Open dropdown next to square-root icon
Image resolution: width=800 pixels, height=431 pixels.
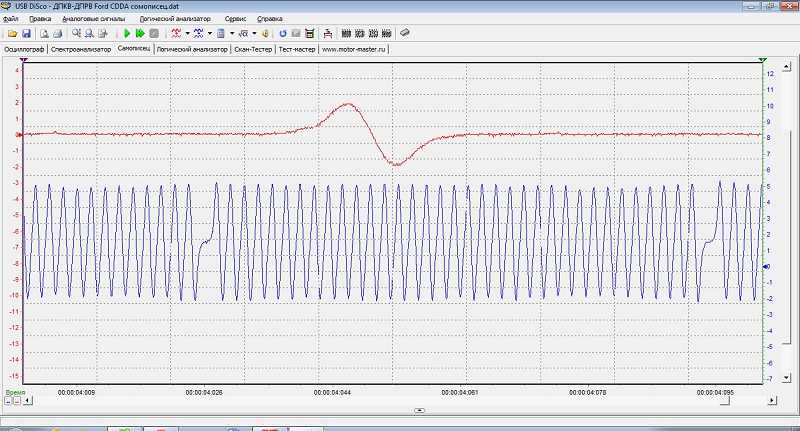pos(254,34)
